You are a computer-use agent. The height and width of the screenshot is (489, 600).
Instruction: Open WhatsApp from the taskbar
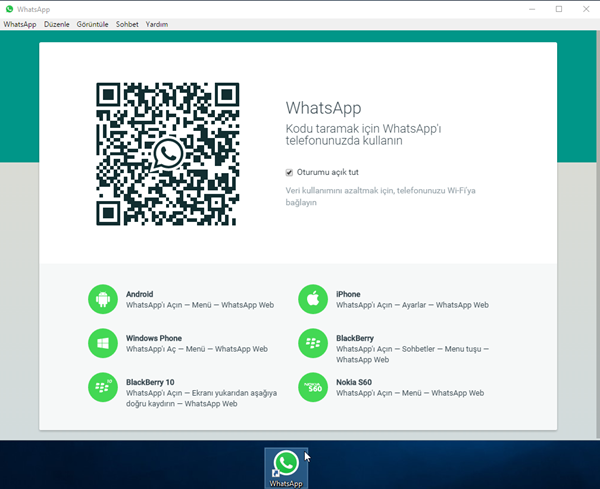(x=286, y=467)
